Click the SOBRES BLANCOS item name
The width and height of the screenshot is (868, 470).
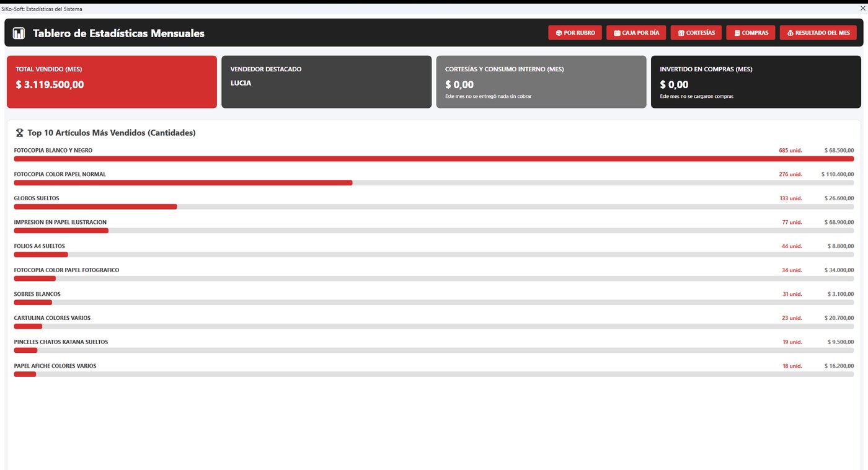click(37, 294)
